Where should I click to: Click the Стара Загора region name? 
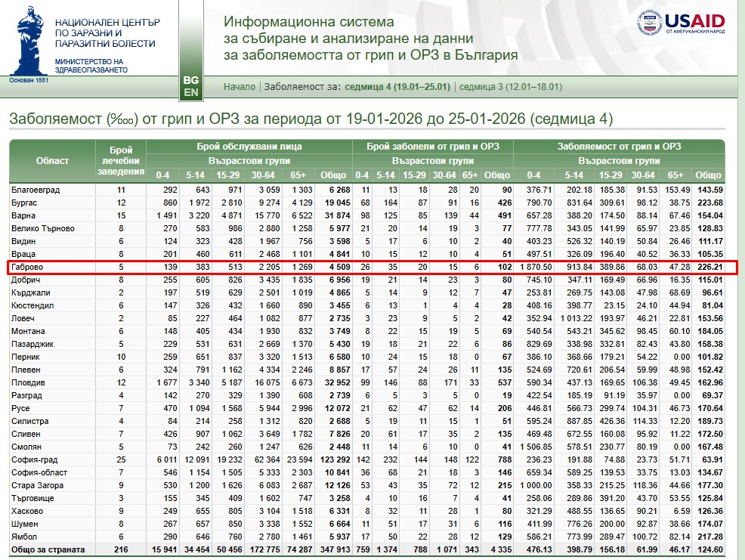(36, 486)
